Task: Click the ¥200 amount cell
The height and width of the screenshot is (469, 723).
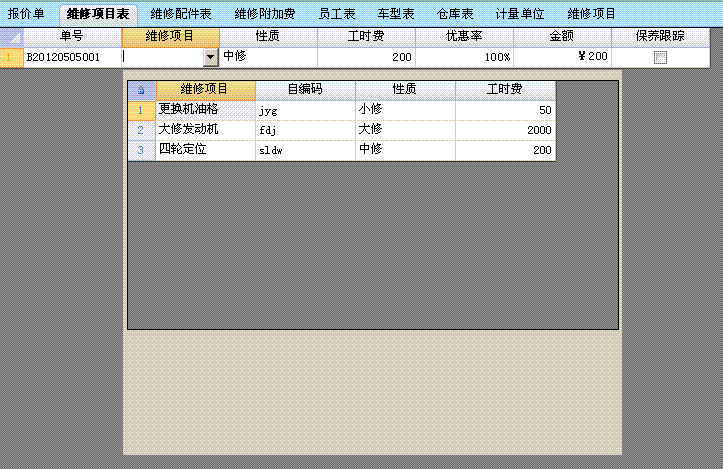Action: pyautogui.click(x=563, y=57)
